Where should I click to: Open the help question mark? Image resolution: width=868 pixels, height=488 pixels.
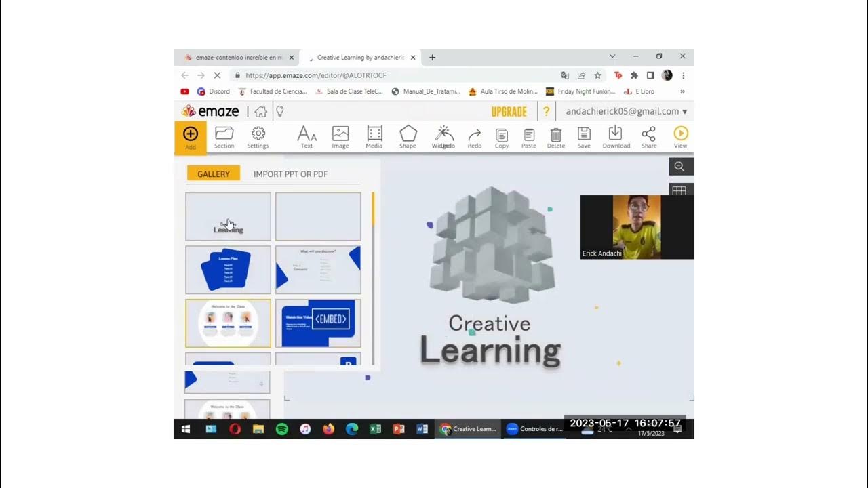[x=546, y=112]
